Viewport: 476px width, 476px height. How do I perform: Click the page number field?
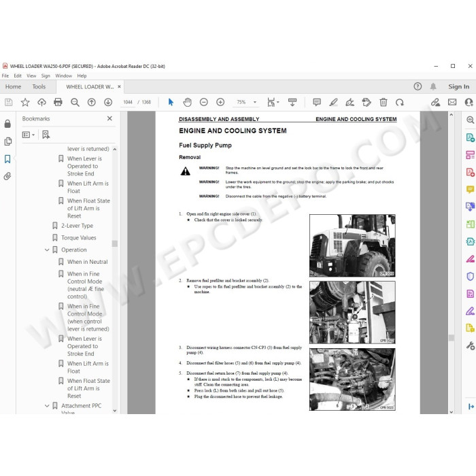[128, 102]
